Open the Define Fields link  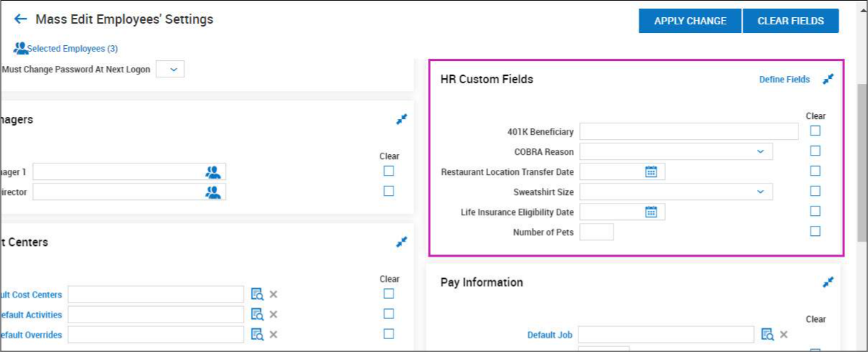[x=784, y=80]
